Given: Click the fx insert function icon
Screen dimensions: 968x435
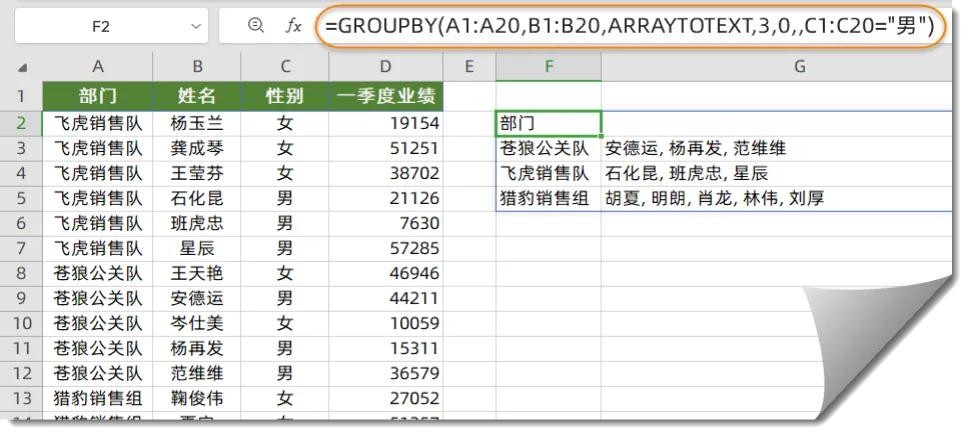Looking at the screenshot, I should (x=293, y=27).
